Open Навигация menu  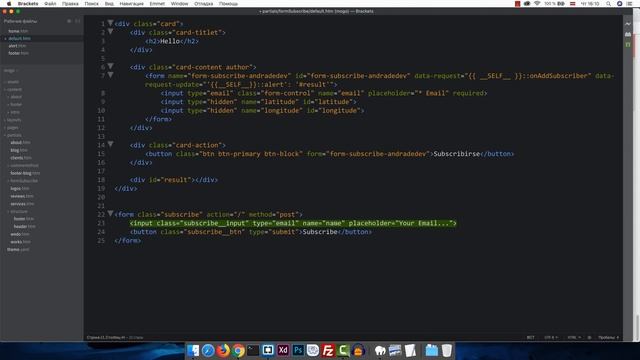[131, 4]
